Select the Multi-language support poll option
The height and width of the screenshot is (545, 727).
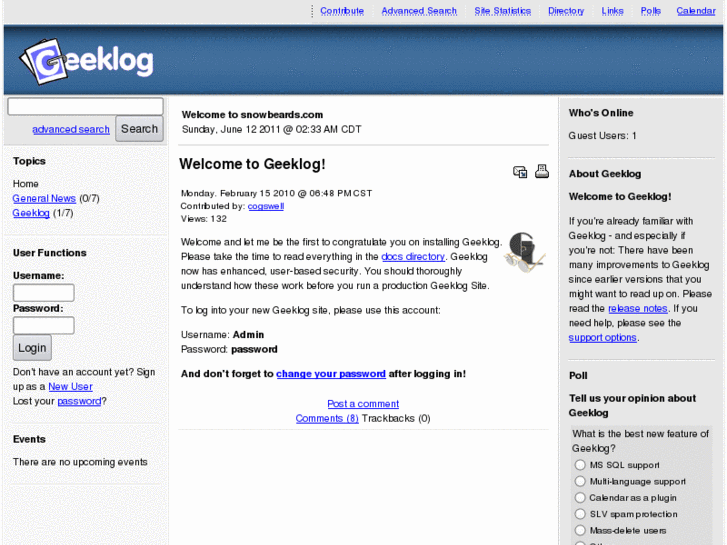coord(580,481)
